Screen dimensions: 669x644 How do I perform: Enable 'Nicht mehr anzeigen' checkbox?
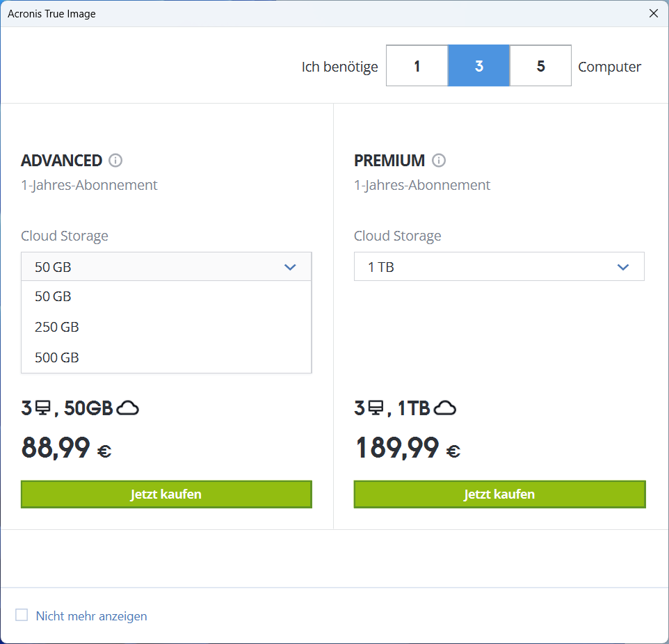22,615
